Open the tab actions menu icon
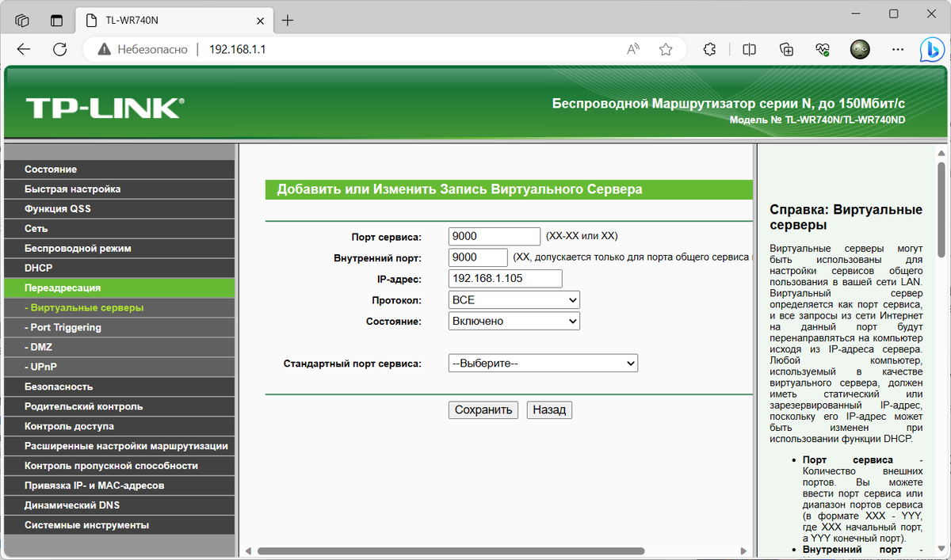This screenshot has width=951, height=560. 56,20
